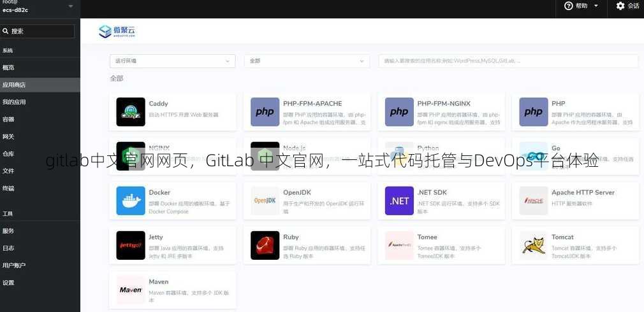
Task: Click the .NET SDK title text
Action: point(432,193)
